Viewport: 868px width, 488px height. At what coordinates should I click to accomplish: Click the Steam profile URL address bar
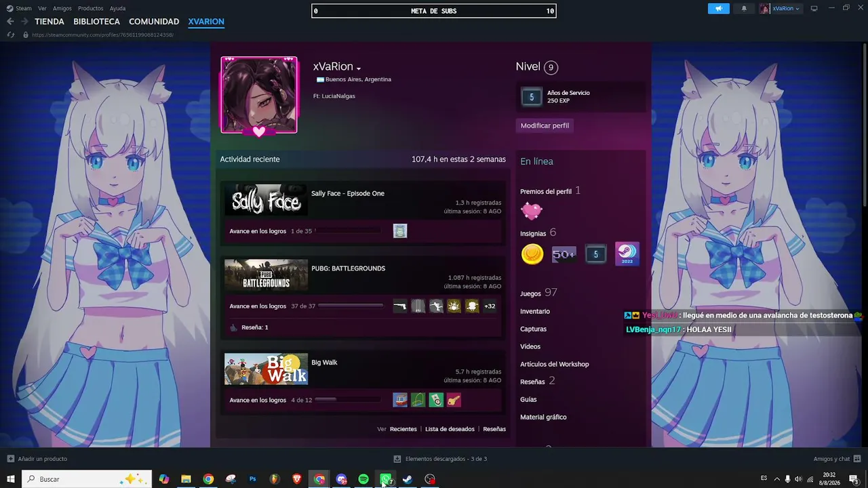click(102, 35)
